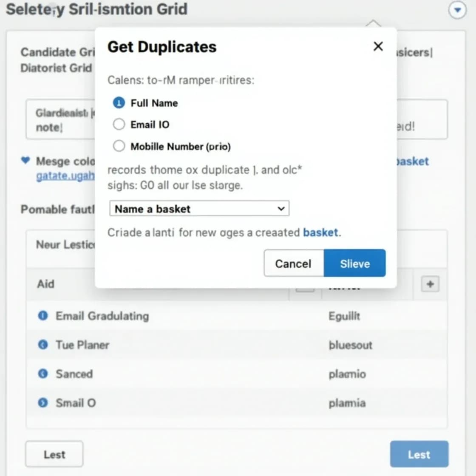Click the info icon beside Full Name

pyautogui.click(x=119, y=102)
